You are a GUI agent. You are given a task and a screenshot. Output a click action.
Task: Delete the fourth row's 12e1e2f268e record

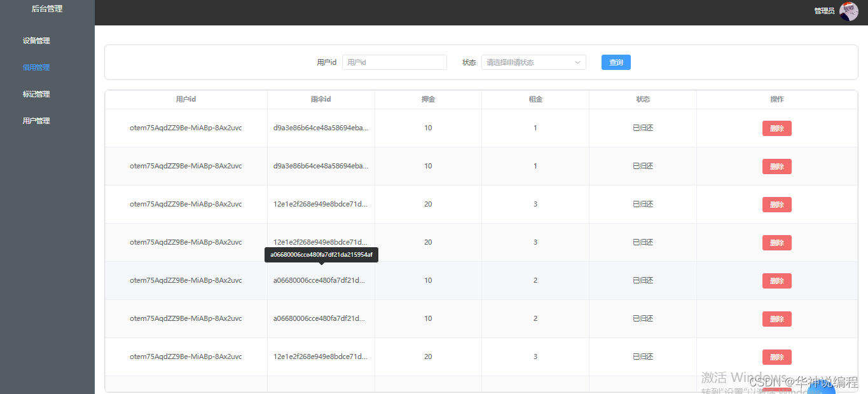[777, 243]
